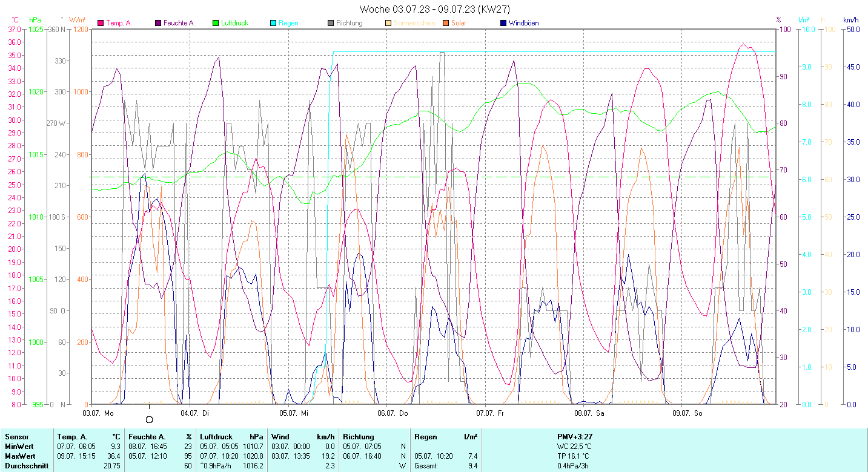Screen dimensions: 868x472
Task: Click the l/m² axis unit header at top right
Action: 804,20
